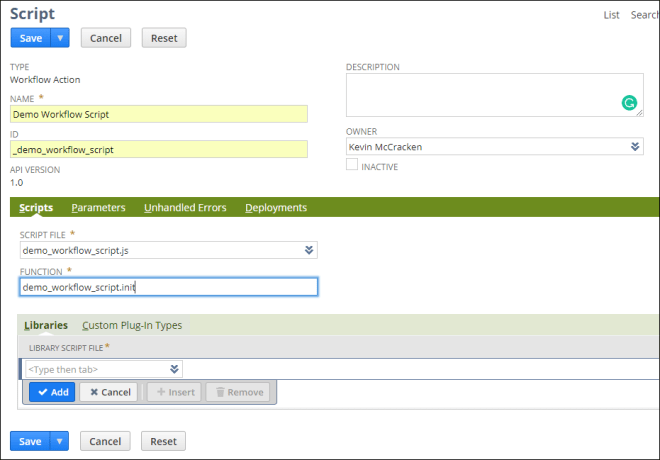Expand the Owner dropdown arrow
The image size is (660, 460).
click(x=635, y=146)
